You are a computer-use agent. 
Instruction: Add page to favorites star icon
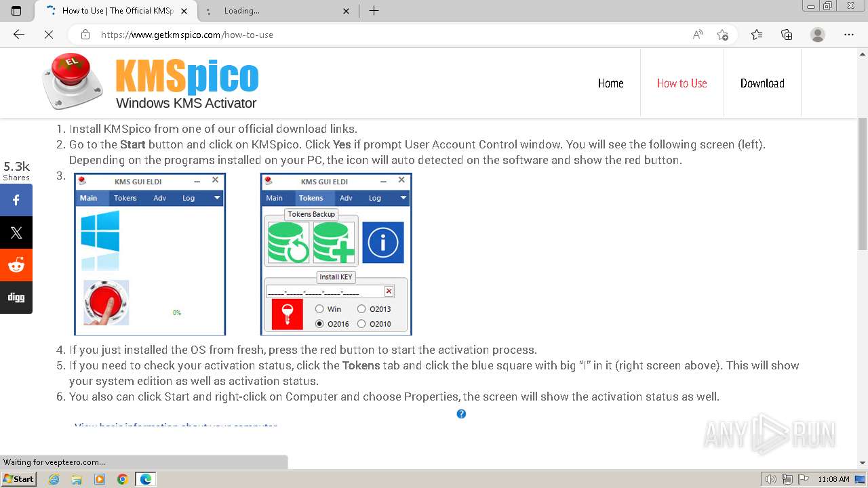(722, 35)
